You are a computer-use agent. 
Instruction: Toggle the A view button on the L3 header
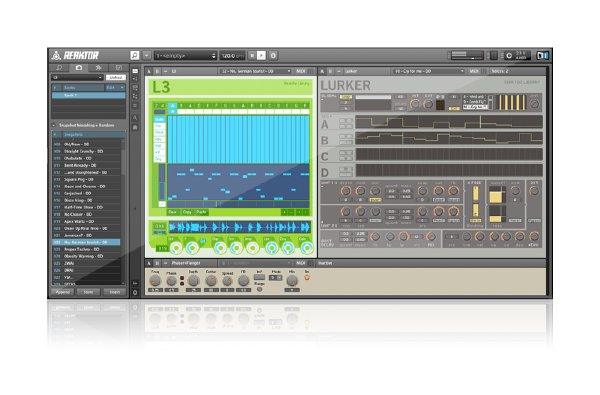click(149, 71)
